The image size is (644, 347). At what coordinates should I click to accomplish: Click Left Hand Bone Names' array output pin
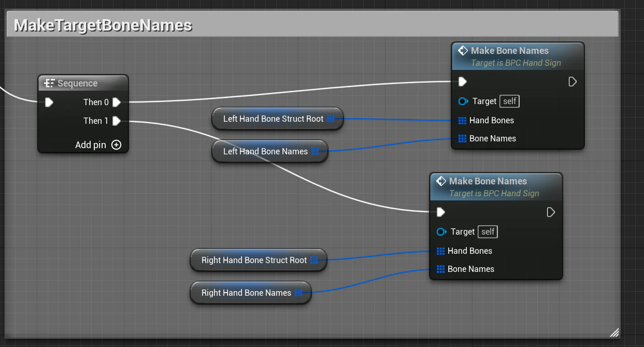tap(315, 151)
